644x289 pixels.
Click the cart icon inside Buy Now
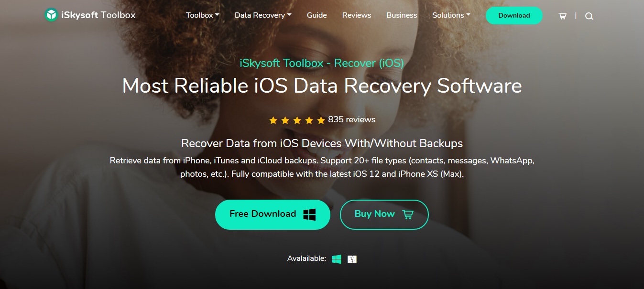click(408, 214)
